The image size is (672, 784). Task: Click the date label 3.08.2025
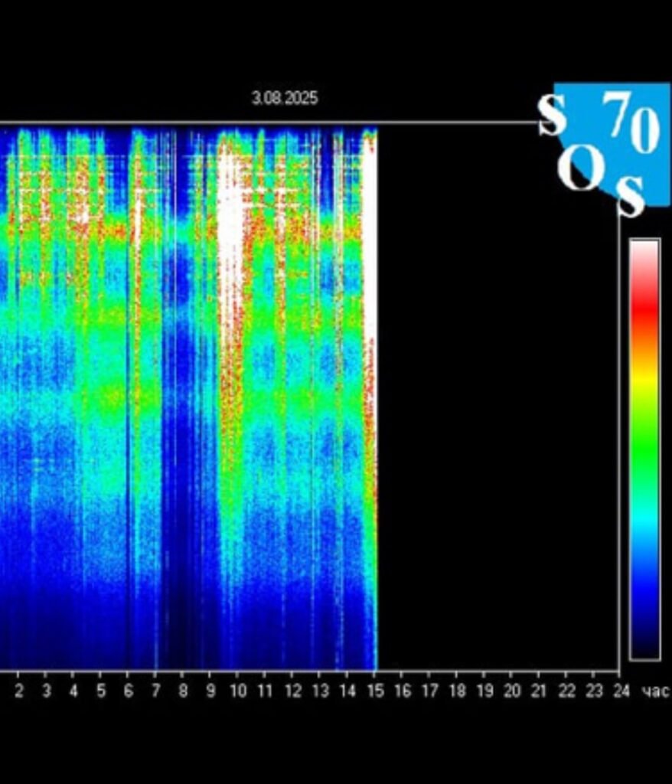(x=285, y=98)
